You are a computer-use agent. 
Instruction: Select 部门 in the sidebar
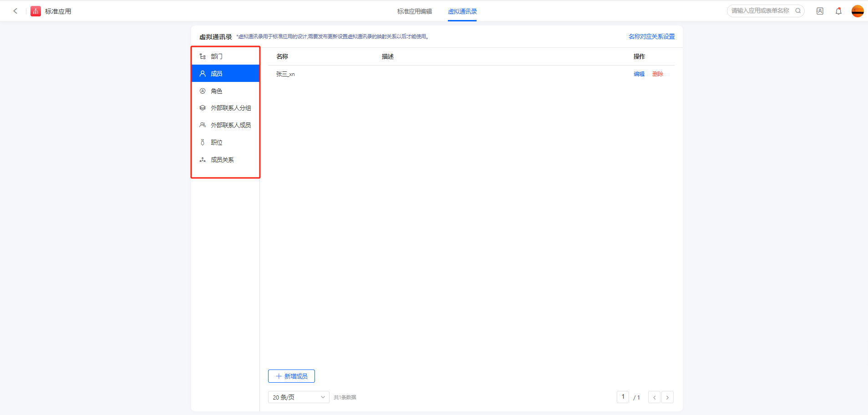coord(217,56)
